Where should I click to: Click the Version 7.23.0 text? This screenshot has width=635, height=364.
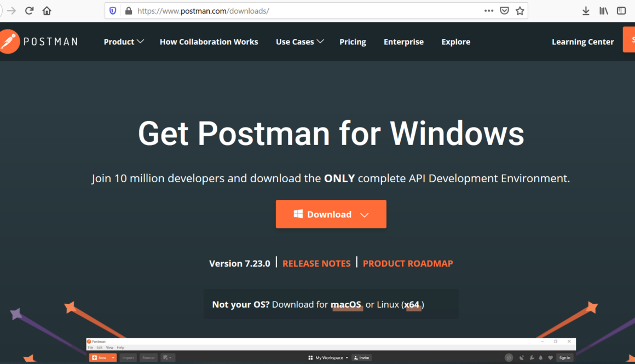[239, 263]
